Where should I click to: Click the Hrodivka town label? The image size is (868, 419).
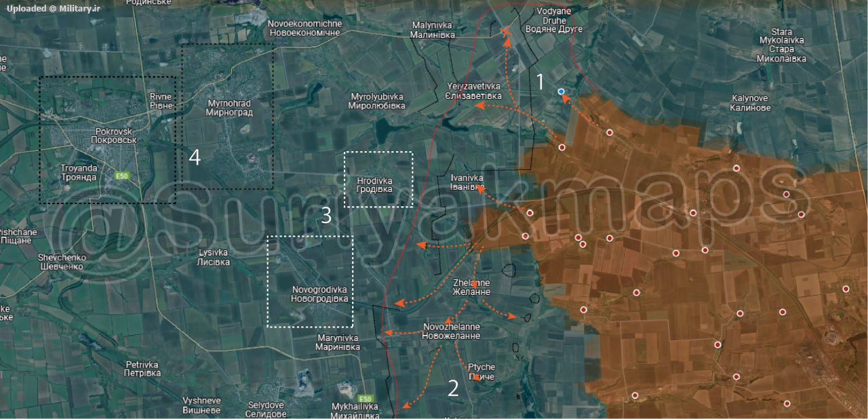[375, 184]
